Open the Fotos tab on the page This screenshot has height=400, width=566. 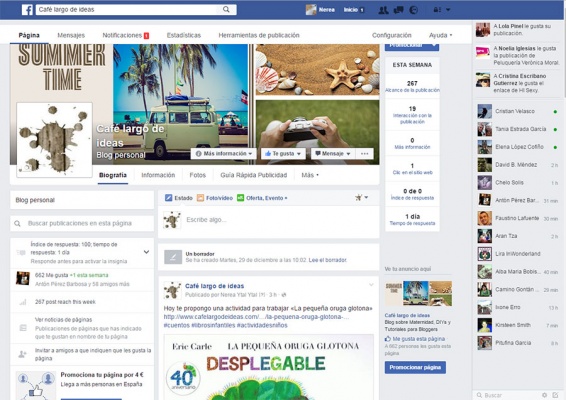point(197,175)
